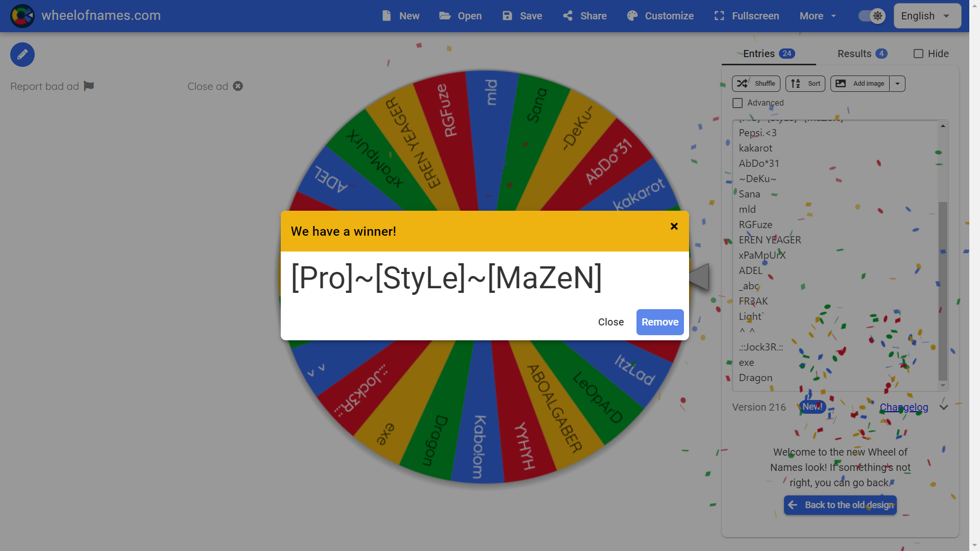Enable the Advanced checkbox
The width and height of the screenshot is (980, 551).
pos(738,103)
